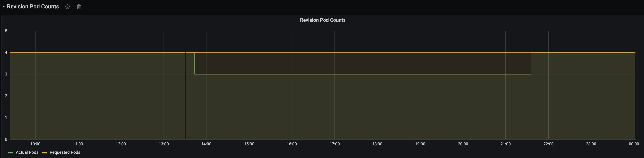Viewport: 644px width, 158px height.
Task: Click the Revision Pod Counts row title
Action: (33, 6)
